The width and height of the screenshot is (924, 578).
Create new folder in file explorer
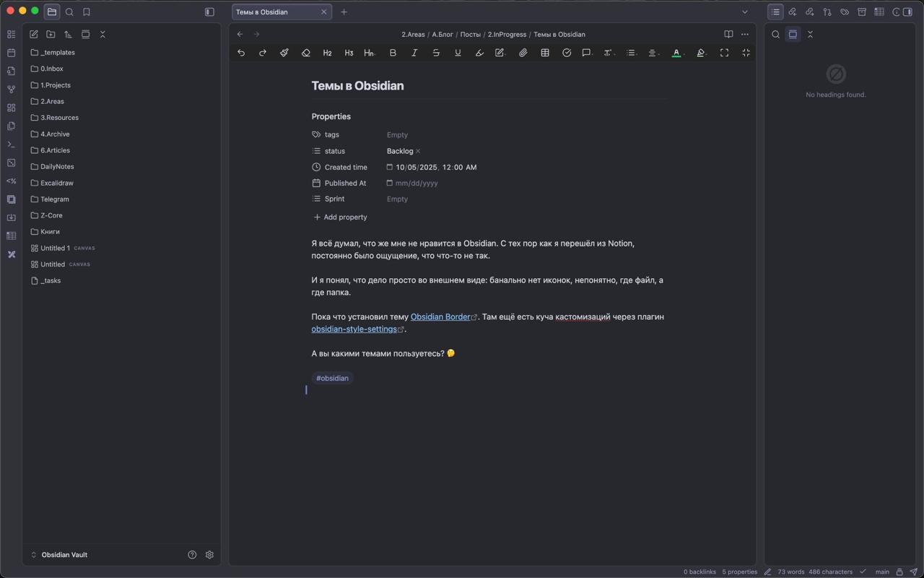(x=51, y=34)
